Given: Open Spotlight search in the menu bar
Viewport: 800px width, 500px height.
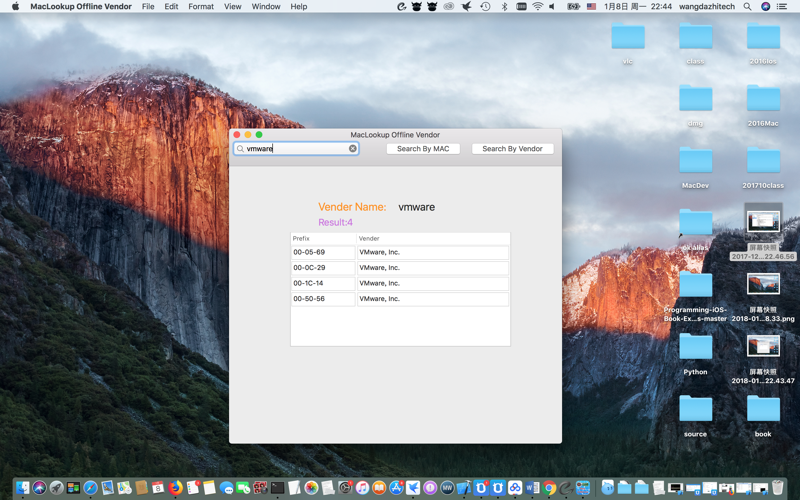Looking at the screenshot, I should (x=747, y=7).
